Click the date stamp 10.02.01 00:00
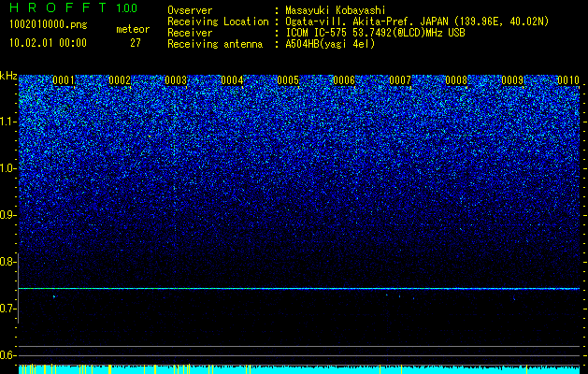The width and height of the screenshot is (588, 374). 48,43
